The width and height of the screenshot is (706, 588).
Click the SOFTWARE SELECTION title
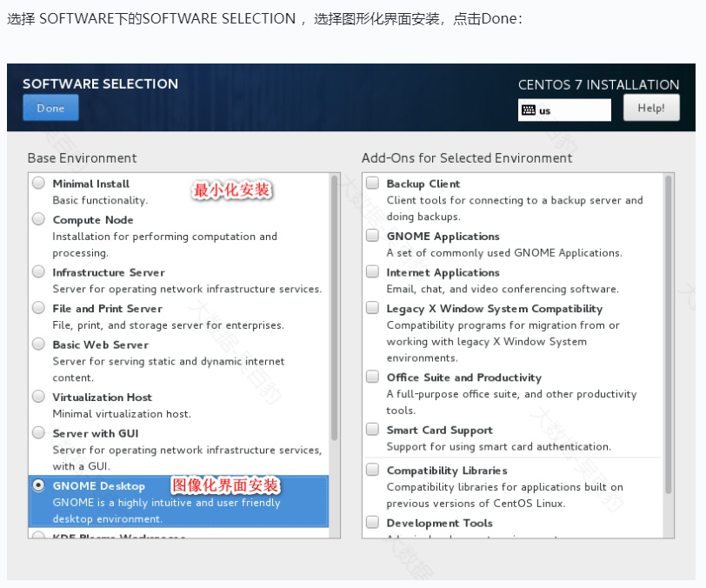[100, 84]
